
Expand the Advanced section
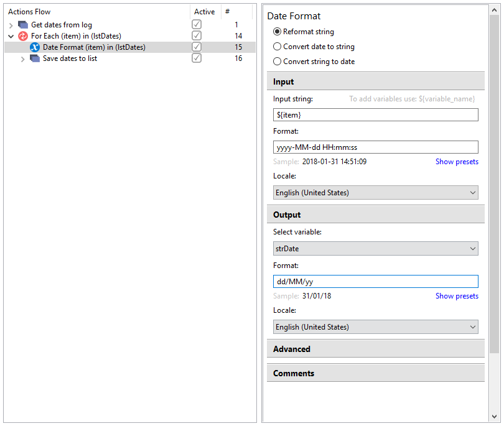point(375,349)
